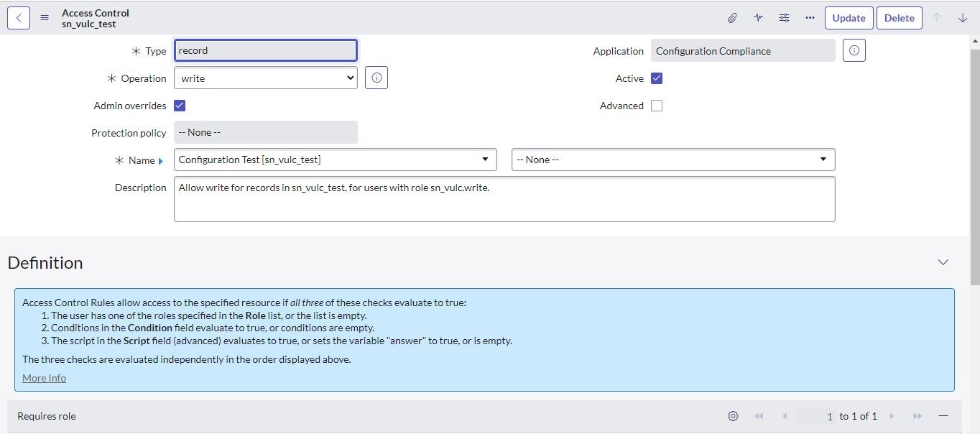This screenshot has width=980, height=434.
Task: Click the Delete button
Action: (899, 18)
